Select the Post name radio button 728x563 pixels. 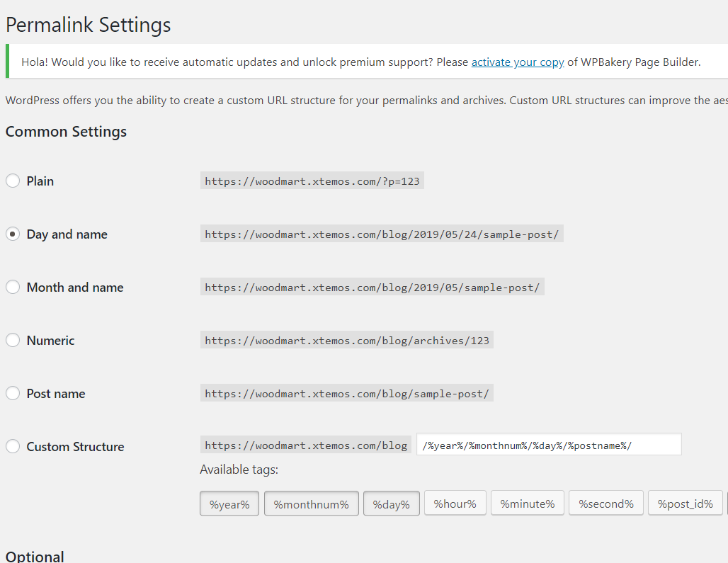click(x=13, y=394)
